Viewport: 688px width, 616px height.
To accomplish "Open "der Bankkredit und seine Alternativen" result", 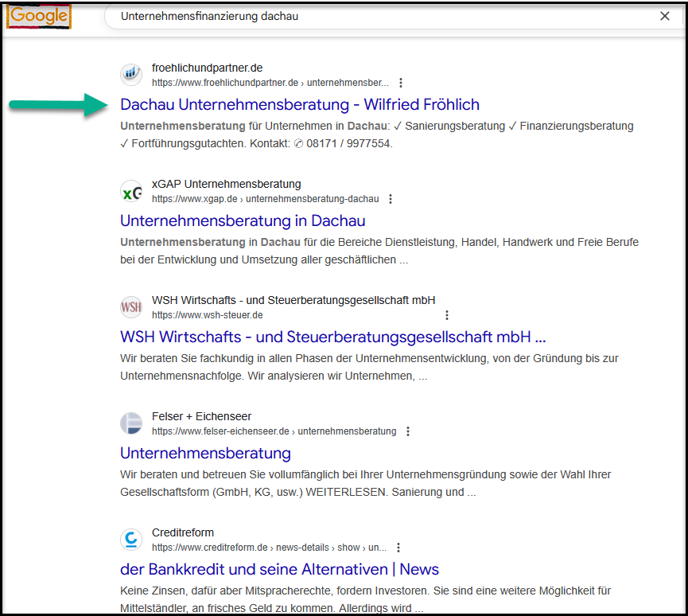I will 279,569.
